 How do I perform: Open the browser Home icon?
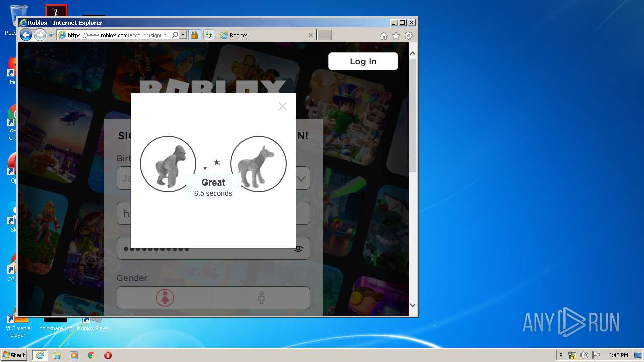(384, 36)
